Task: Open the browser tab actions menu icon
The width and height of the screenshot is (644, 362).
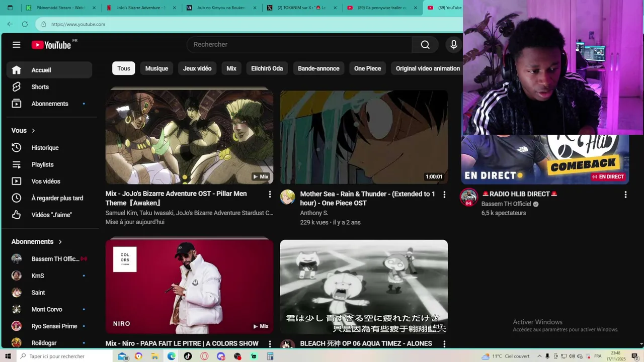Action: pos(10,8)
